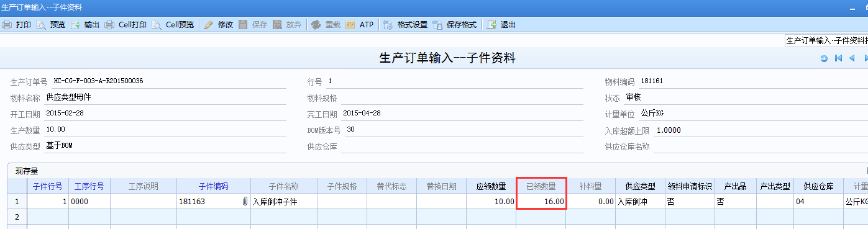This screenshot has width=868, height=229.
Task: Click 已领数量 cell value 16.00
Action: (541, 202)
